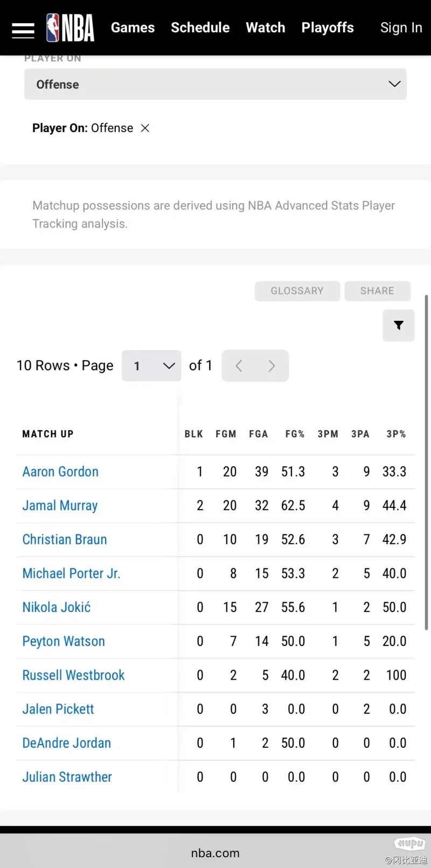Sort the table by FG% column
The width and height of the screenshot is (431, 868).
(x=295, y=434)
